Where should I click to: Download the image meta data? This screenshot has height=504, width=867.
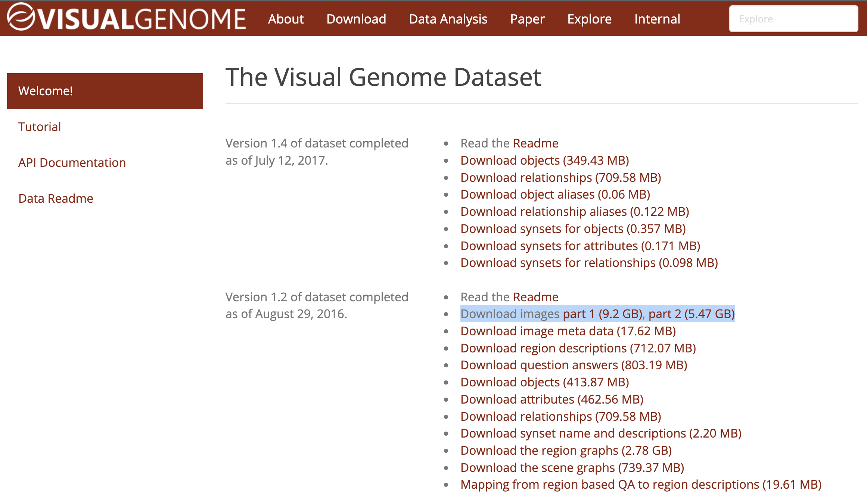[x=568, y=331]
